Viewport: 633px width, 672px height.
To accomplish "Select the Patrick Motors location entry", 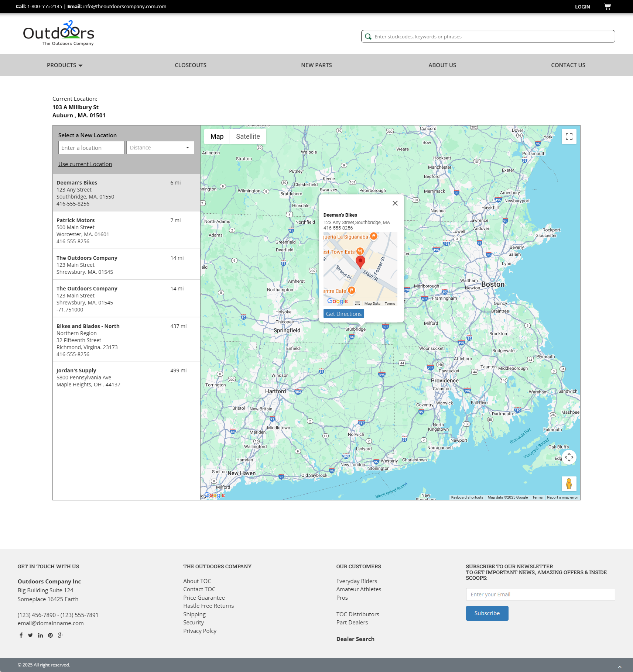I will pyautogui.click(x=126, y=230).
